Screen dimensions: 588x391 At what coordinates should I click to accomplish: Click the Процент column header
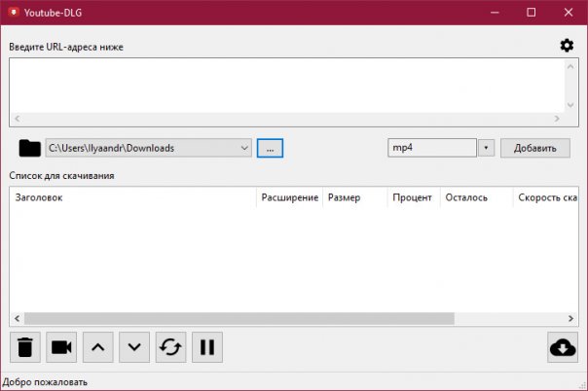pos(414,197)
